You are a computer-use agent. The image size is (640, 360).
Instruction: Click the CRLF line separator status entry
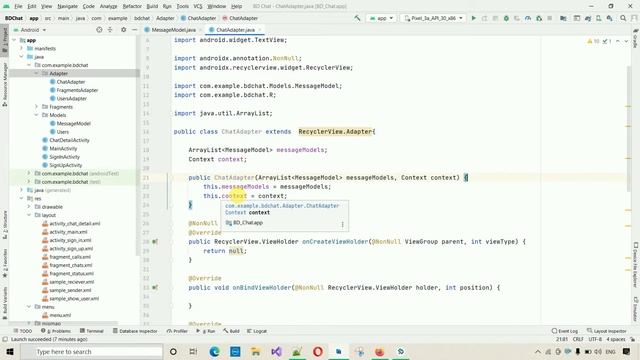click(x=578, y=339)
